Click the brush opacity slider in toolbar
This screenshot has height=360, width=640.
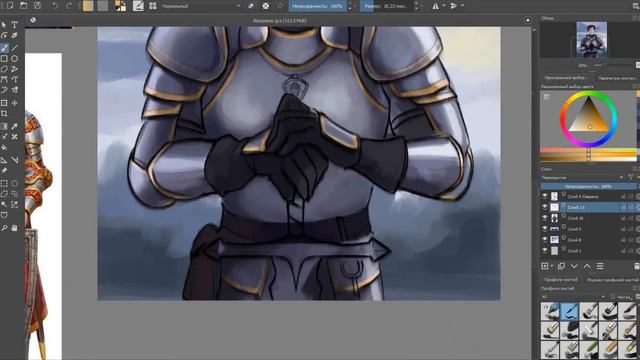point(318,6)
